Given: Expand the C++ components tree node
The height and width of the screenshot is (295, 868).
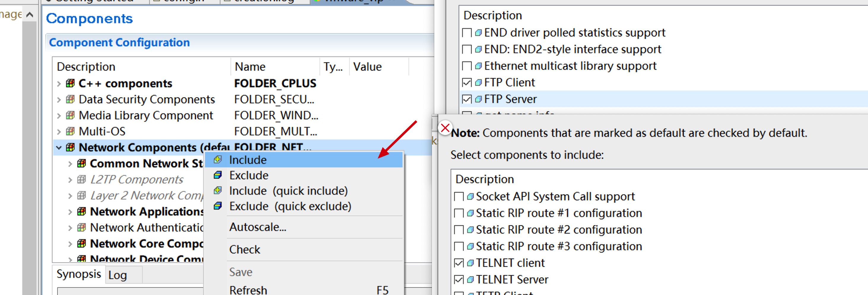Looking at the screenshot, I should (x=59, y=84).
